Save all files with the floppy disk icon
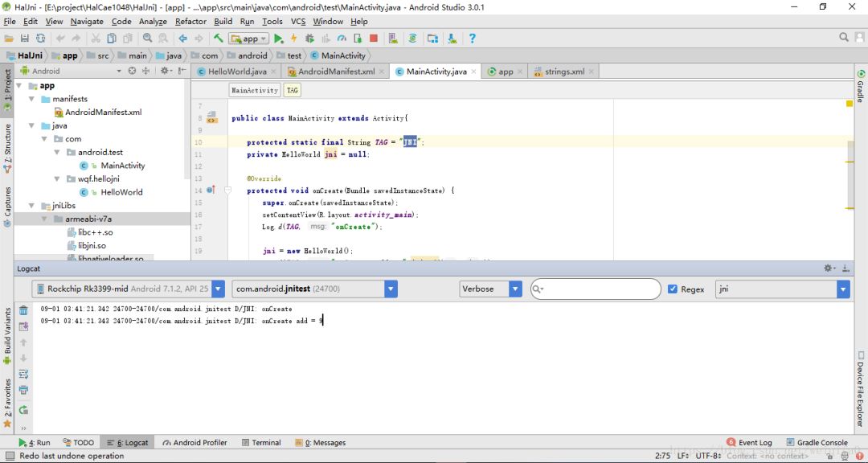This screenshot has height=463, width=868. (x=24, y=39)
